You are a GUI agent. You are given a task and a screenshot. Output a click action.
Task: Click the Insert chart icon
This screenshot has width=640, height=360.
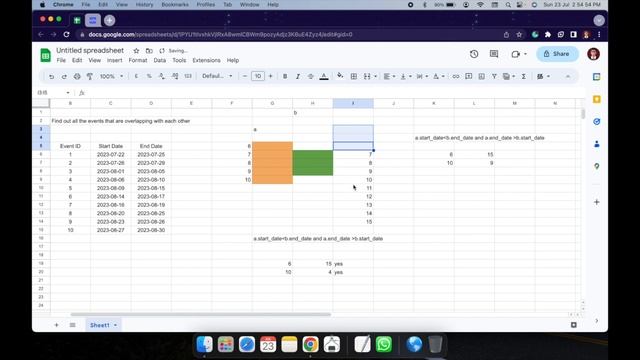click(482, 76)
